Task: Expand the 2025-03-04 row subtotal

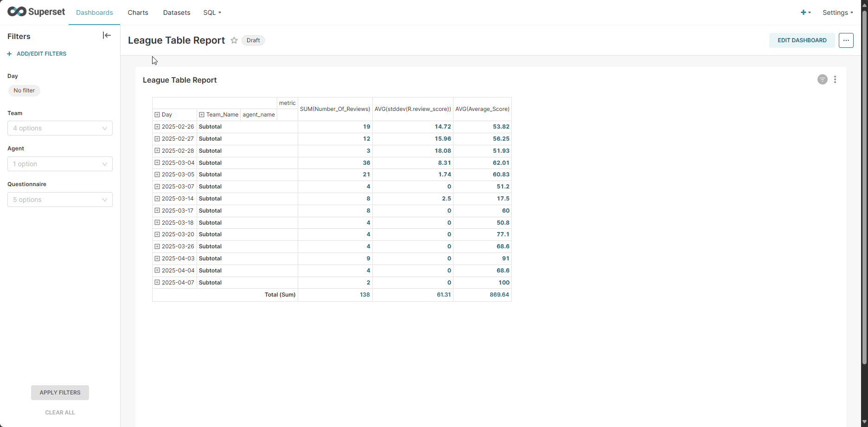Action: click(x=156, y=162)
